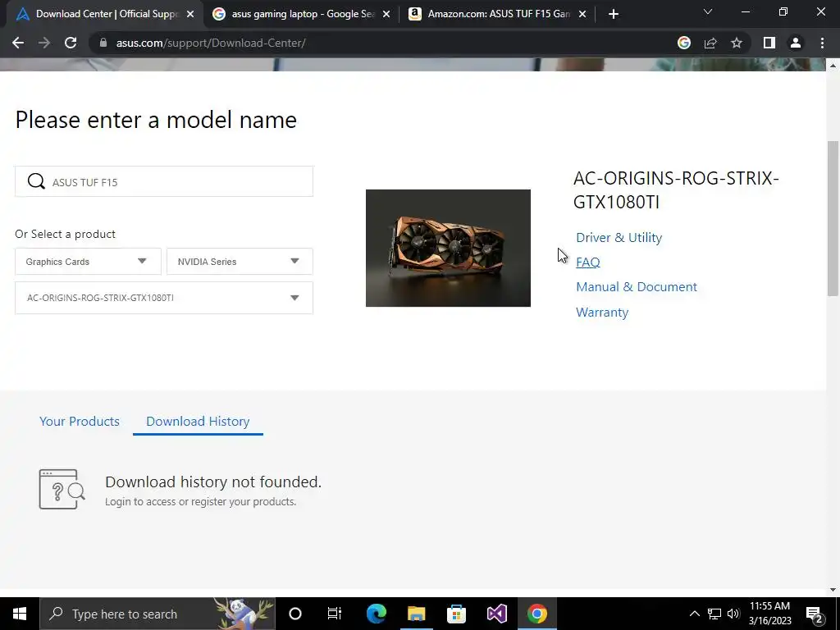The image size is (840, 630).
Task: Open network status tray icon
Action: 714,614
